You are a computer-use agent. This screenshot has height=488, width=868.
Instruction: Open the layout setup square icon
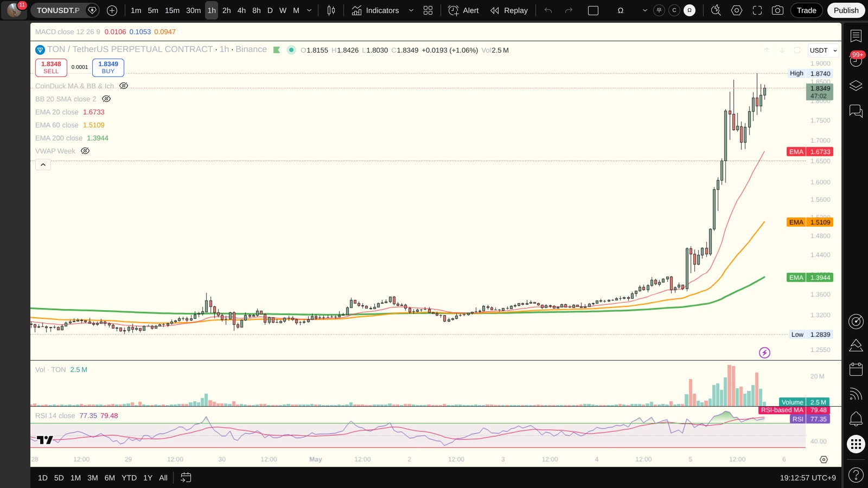tap(593, 10)
